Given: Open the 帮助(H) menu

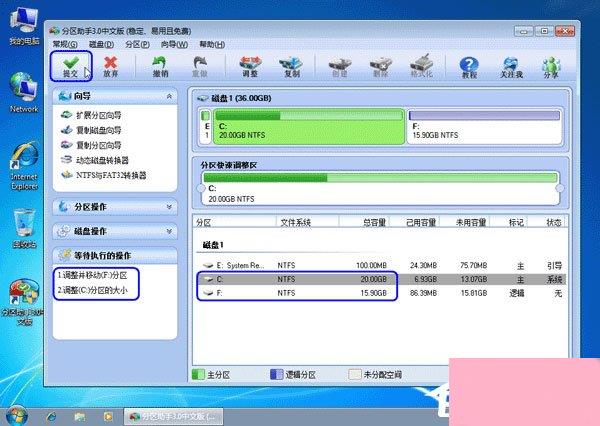Looking at the screenshot, I should tap(212, 44).
